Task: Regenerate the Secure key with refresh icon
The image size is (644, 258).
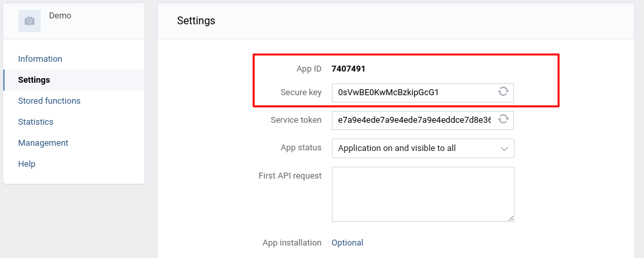Action: [503, 91]
